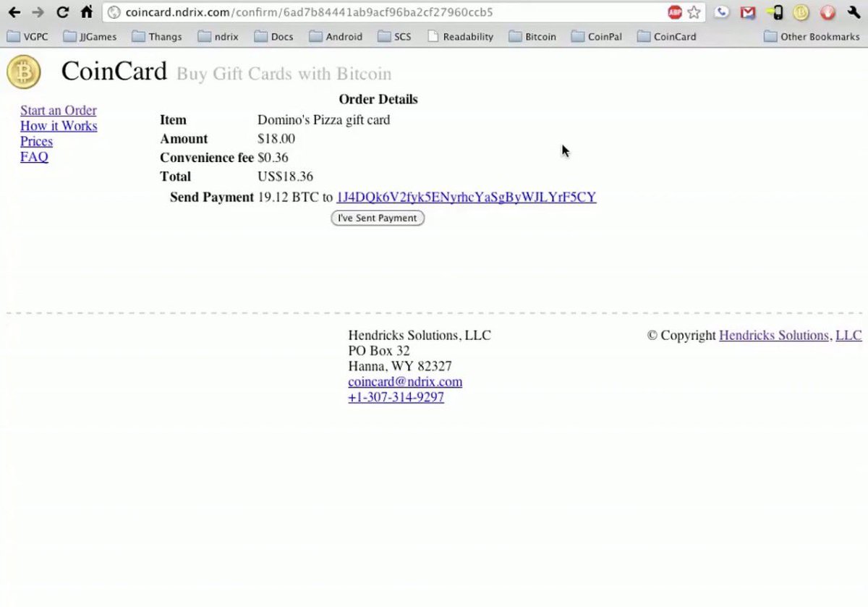Bookmark this page with the star icon

[x=694, y=12]
